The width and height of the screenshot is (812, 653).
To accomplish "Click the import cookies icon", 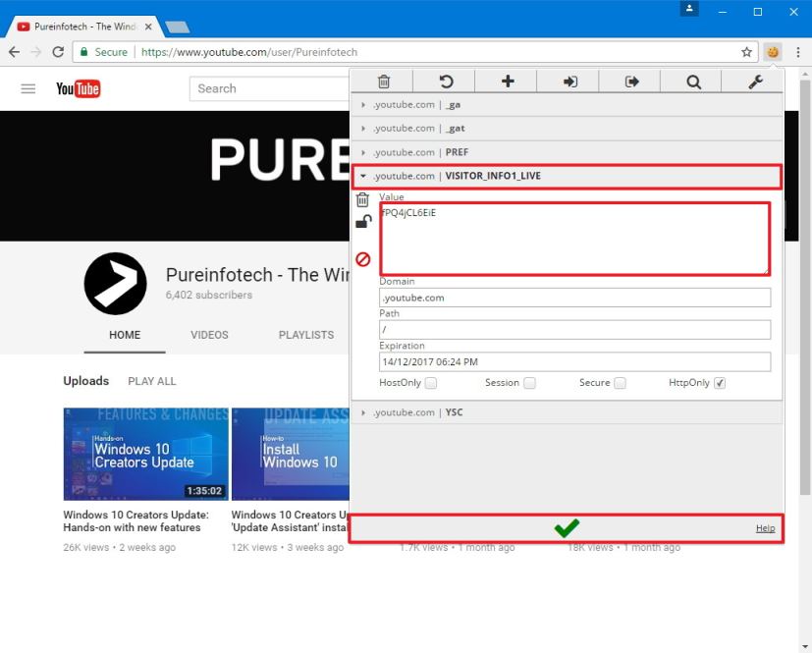I will point(569,82).
